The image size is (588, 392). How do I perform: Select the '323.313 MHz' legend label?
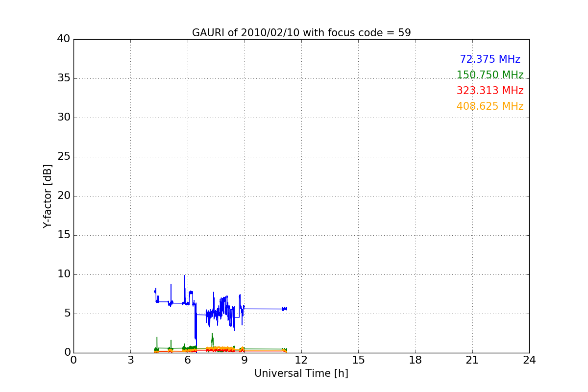(490, 91)
